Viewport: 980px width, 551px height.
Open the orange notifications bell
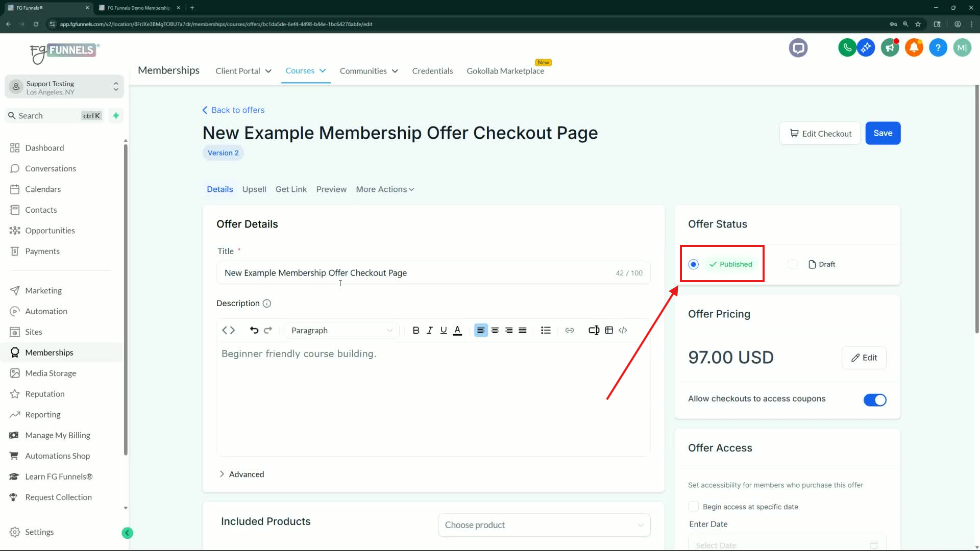click(x=914, y=48)
